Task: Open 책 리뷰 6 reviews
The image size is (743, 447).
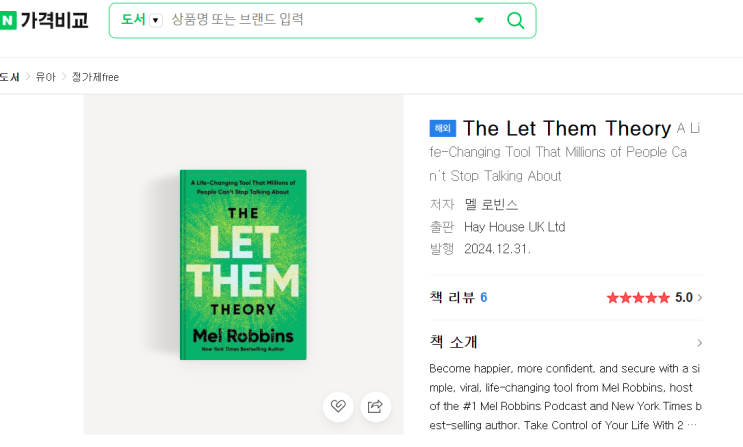Action: point(458,298)
